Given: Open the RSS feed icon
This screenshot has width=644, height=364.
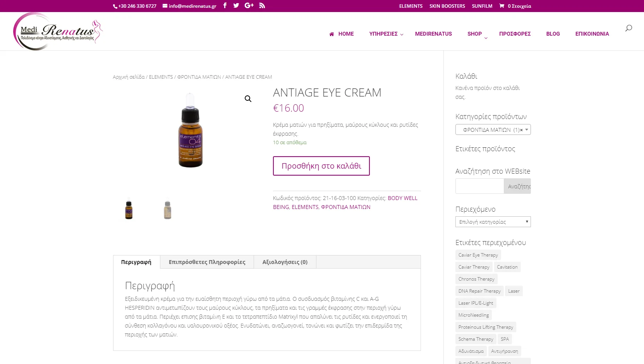Looking at the screenshot, I should pos(262,5).
